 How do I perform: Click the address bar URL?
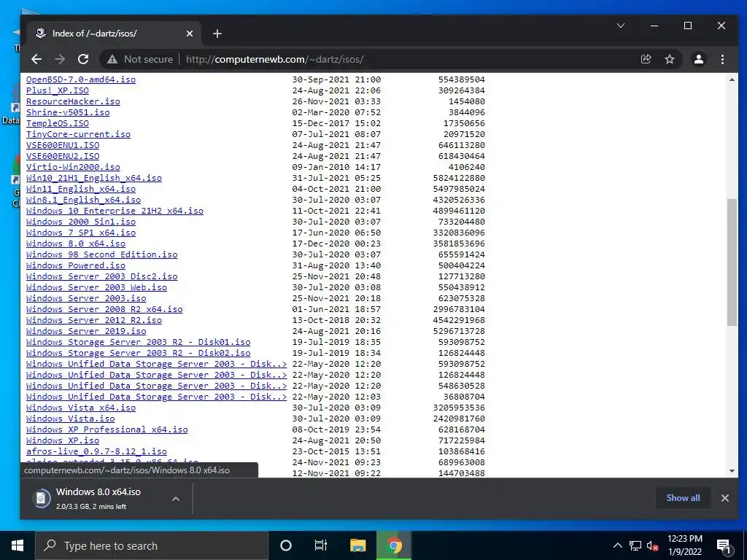pyautogui.click(x=274, y=60)
